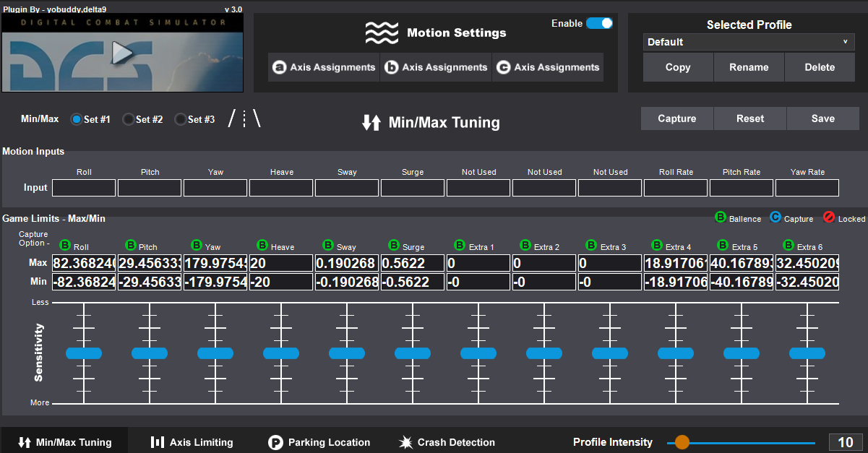Screen dimensions: 868x453
Task: Click the Profile Intensity slider handle
Action: click(682, 442)
